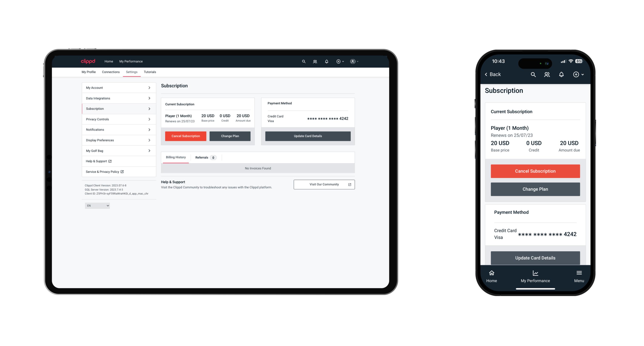Click the settings/target icon in navbar

point(338,61)
